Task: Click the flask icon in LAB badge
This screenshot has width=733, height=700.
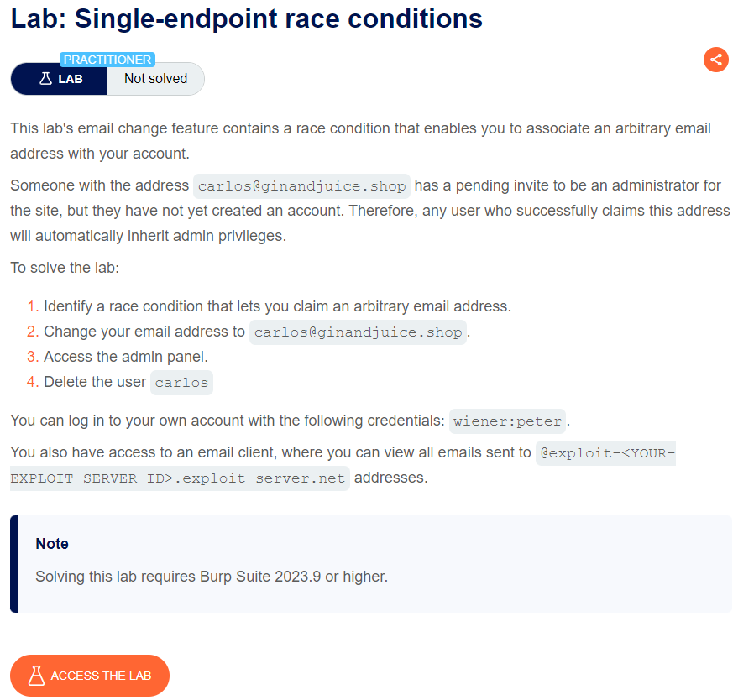Action: (x=46, y=79)
